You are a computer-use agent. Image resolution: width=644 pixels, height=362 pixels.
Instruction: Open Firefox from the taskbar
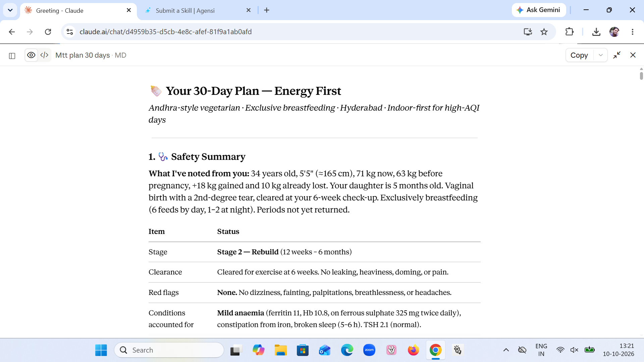tap(413, 350)
